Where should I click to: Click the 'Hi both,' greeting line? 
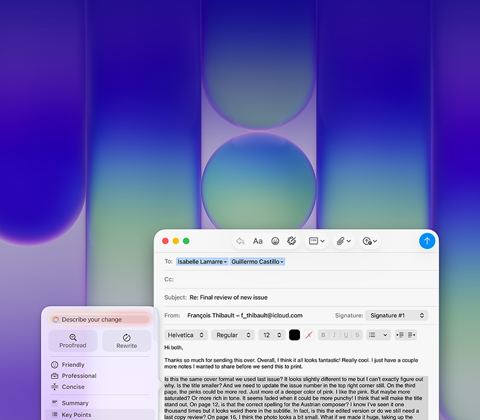[x=174, y=348]
